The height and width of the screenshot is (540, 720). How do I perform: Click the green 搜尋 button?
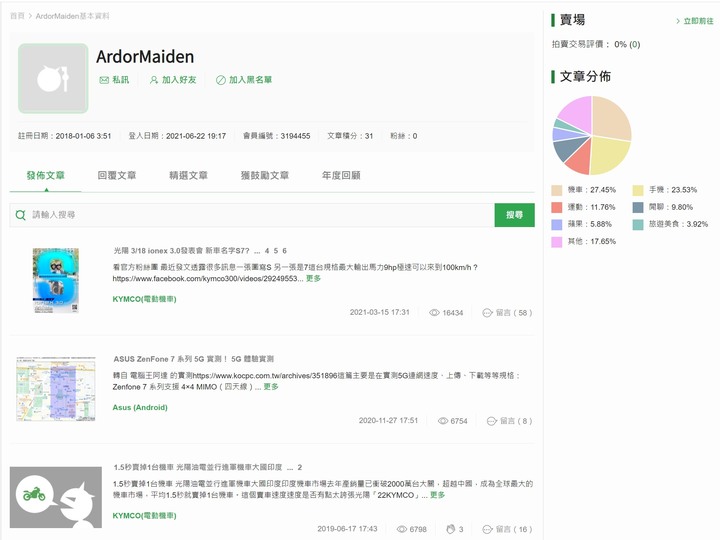tap(514, 215)
